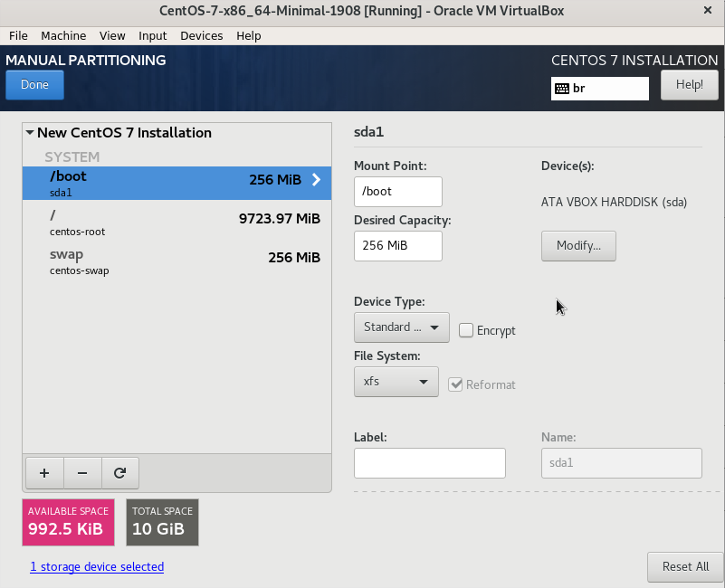Close the VirtualBox window with the X
725x588 pixels.
pos(708,10)
